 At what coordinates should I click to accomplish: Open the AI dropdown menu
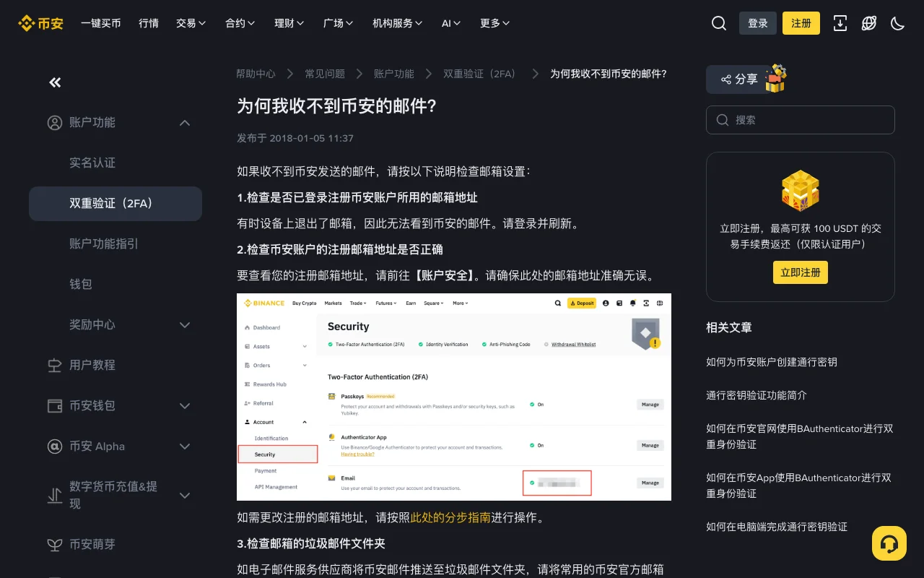[451, 23]
